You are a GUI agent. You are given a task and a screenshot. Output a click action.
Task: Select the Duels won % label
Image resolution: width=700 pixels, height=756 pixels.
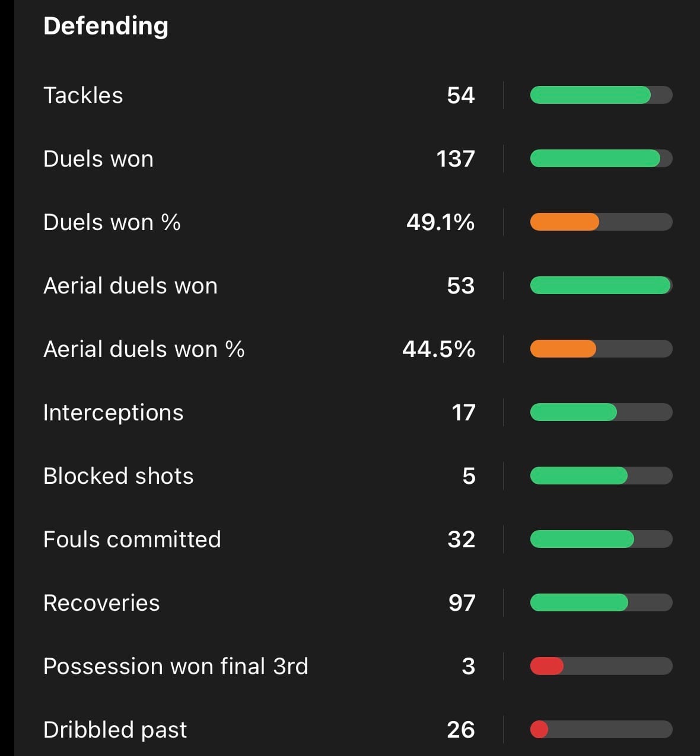112,222
